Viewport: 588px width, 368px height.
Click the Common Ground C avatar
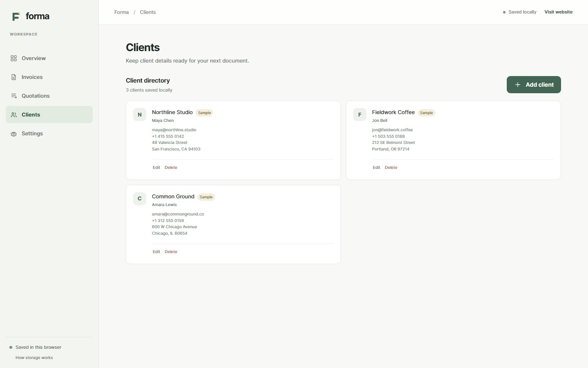[140, 199]
